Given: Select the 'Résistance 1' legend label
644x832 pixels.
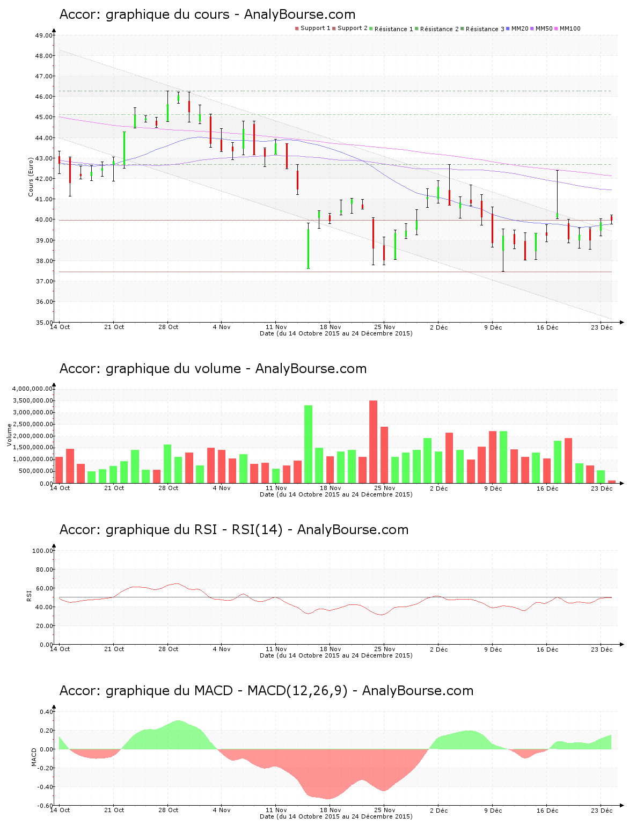Looking at the screenshot, I should [x=394, y=29].
